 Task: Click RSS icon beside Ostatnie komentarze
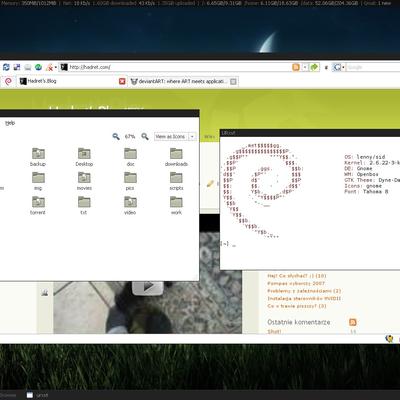pos(353,322)
